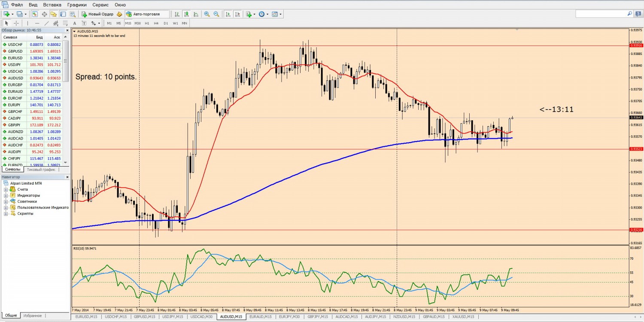Open dropdown next to Templates icon

pyautogui.click(x=281, y=14)
